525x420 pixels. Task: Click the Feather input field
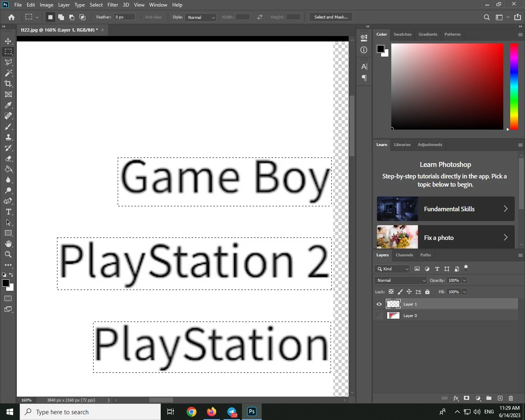click(x=124, y=17)
